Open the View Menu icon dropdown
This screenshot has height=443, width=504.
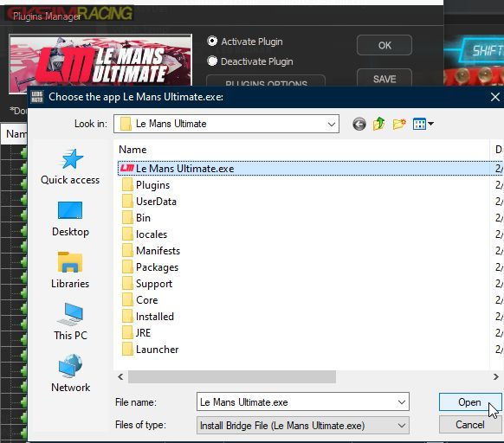(423, 124)
